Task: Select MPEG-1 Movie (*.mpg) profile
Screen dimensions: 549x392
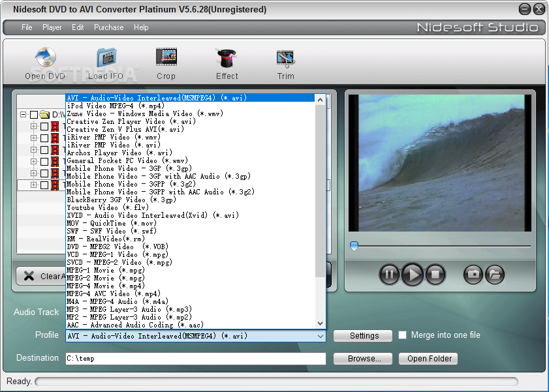Action: (x=191, y=270)
